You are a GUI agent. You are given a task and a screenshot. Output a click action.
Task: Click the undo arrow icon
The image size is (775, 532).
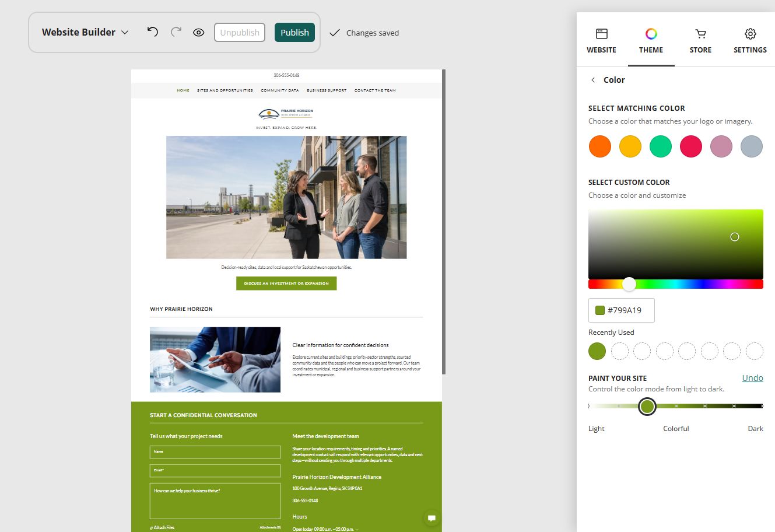pos(153,32)
